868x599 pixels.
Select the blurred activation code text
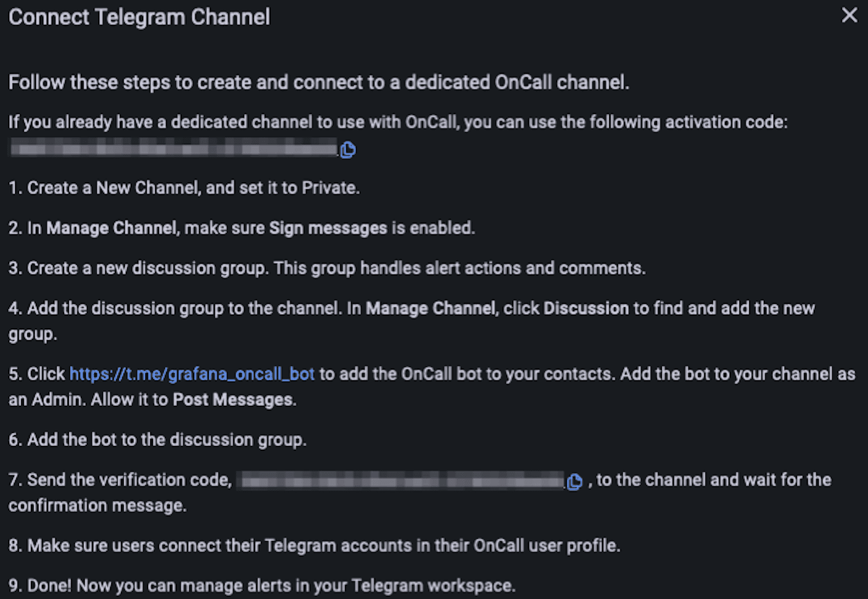[171, 149]
